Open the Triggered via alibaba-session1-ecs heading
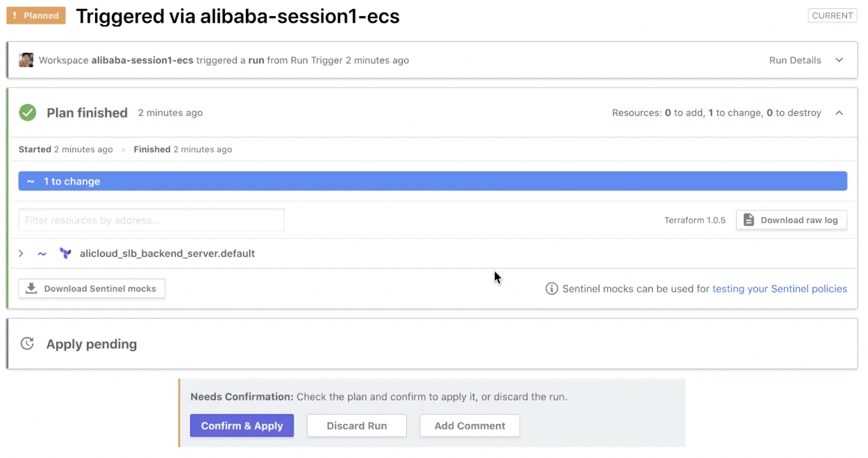The image size is (868, 458). pyautogui.click(x=237, y=16)
